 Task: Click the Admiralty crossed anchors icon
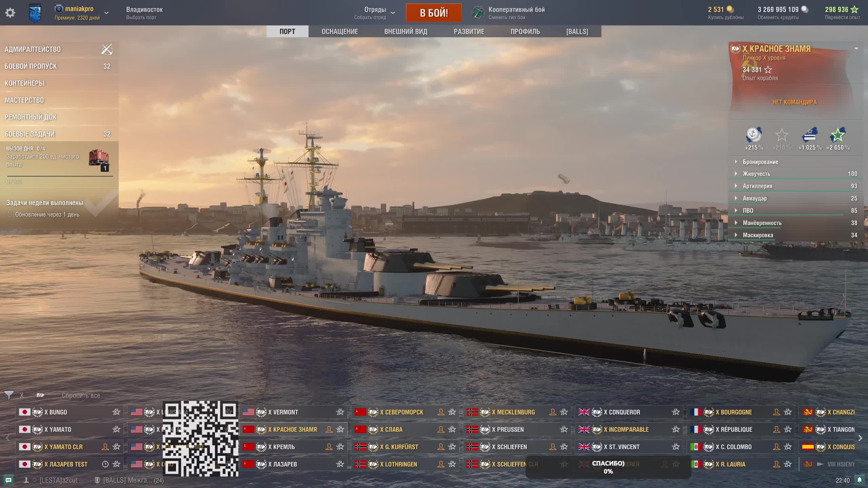click(107, 49)
